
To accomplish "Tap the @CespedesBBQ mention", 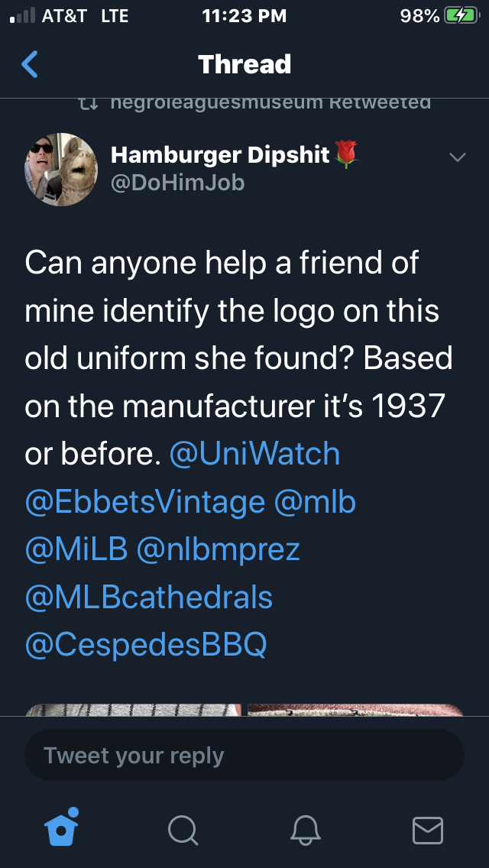I will 145,644.
